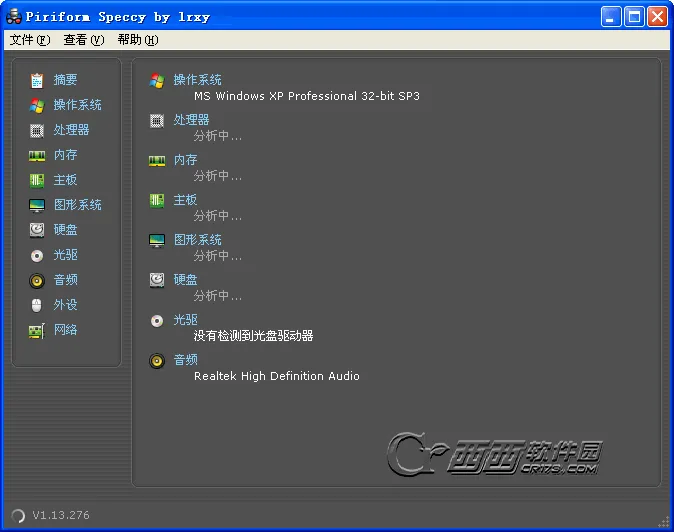674x532 pixels.
Task: Click the Speccy title bar app icon
Action: coord(14,17)
